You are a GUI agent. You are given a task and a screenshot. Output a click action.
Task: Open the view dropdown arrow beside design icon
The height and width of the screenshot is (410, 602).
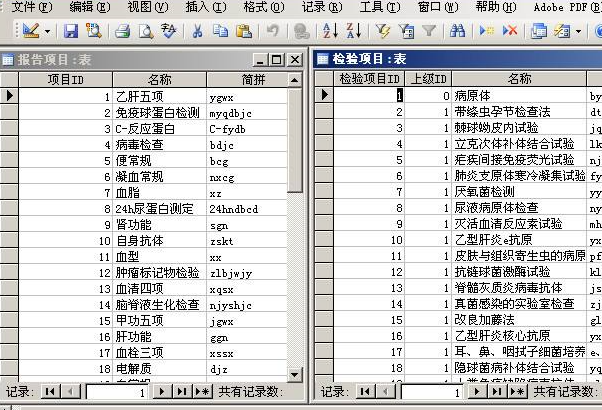point(48,31)
